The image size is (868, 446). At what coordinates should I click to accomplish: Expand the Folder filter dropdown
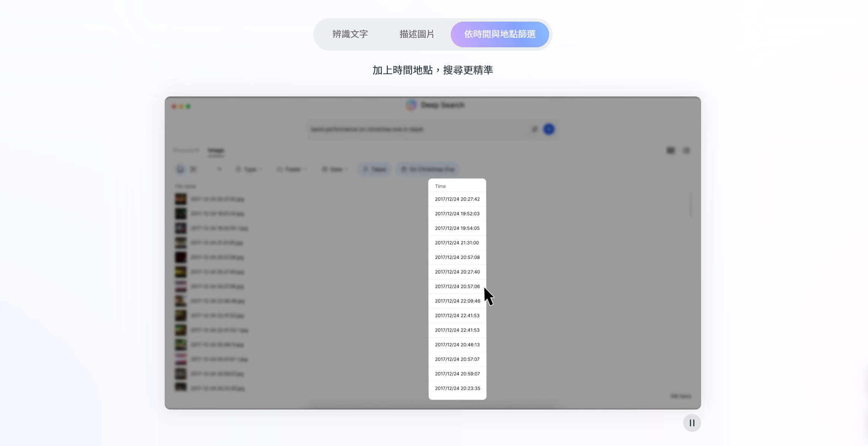click(292, 170)
